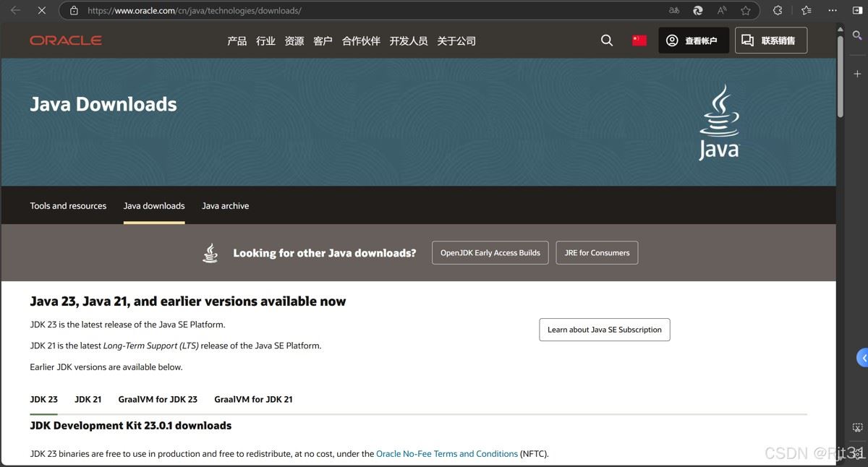Open the Read Aloud icon
This screenshot has width=868, height=467.
[722, 11]
